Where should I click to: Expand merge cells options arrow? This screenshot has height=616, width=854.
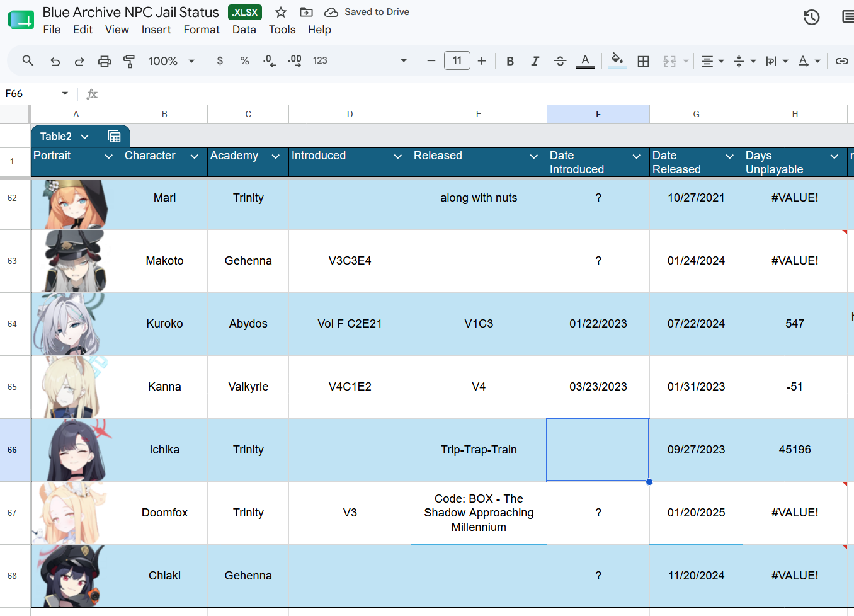(686, 61)
